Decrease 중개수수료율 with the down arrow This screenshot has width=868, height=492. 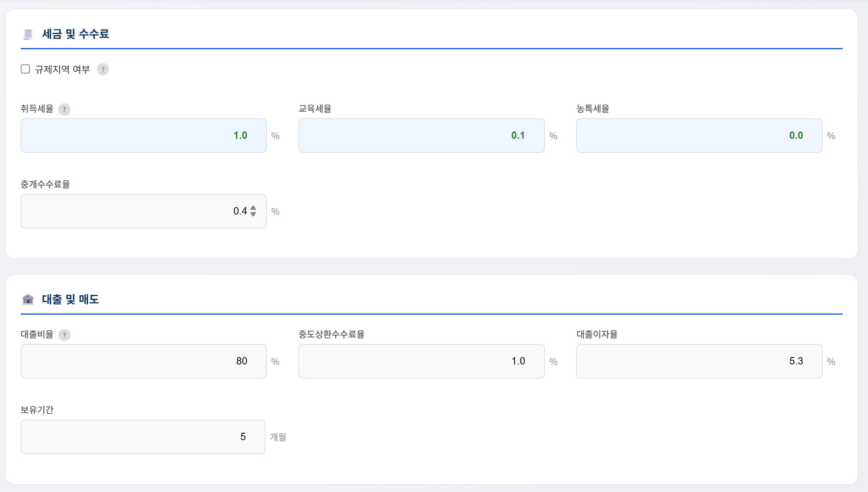pyautogui.click(x=253, y=214)
